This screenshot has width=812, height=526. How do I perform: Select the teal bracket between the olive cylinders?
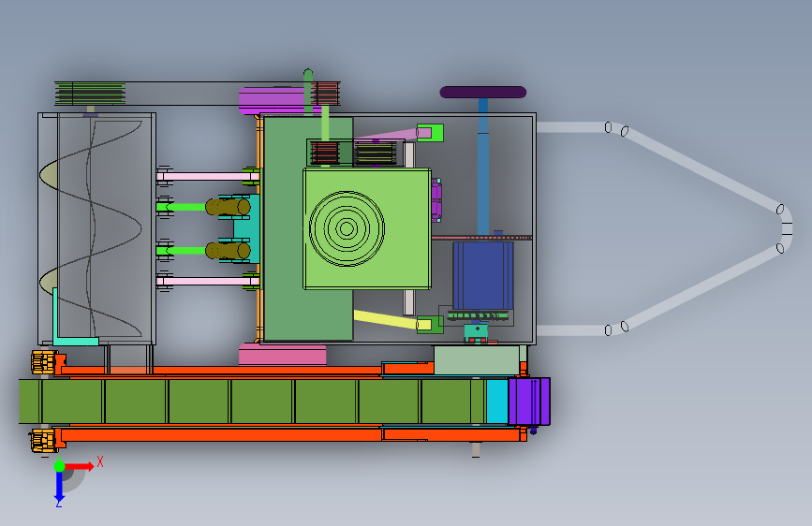(x=246, y=228)
